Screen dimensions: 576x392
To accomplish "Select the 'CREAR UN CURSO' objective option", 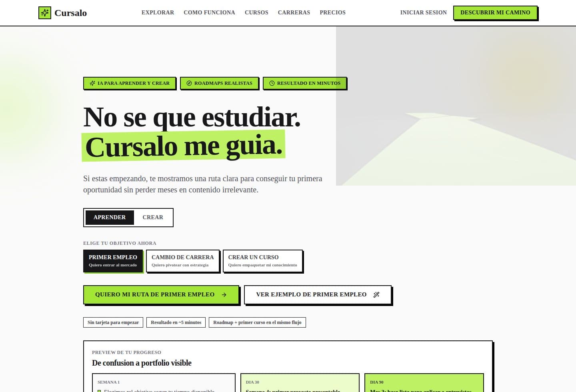I will coord(262,261).
